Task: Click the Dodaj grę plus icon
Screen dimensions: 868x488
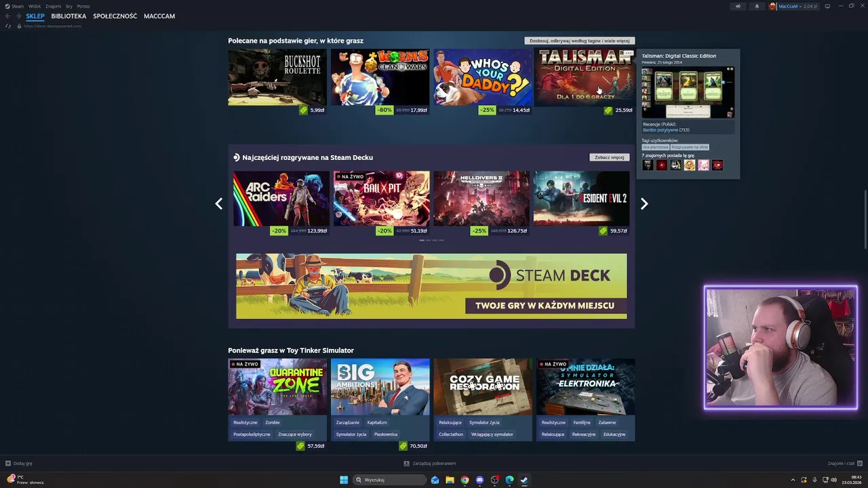Action: pos(8,464)
